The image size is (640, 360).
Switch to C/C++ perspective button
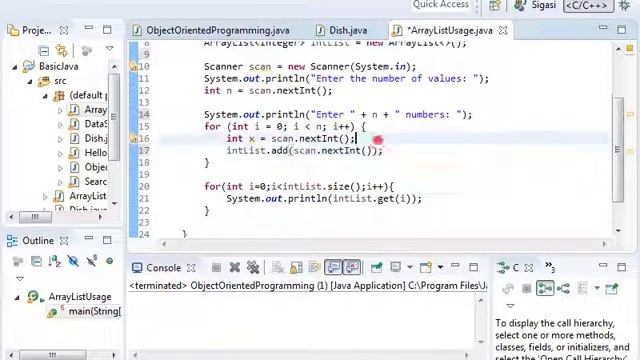588,5
